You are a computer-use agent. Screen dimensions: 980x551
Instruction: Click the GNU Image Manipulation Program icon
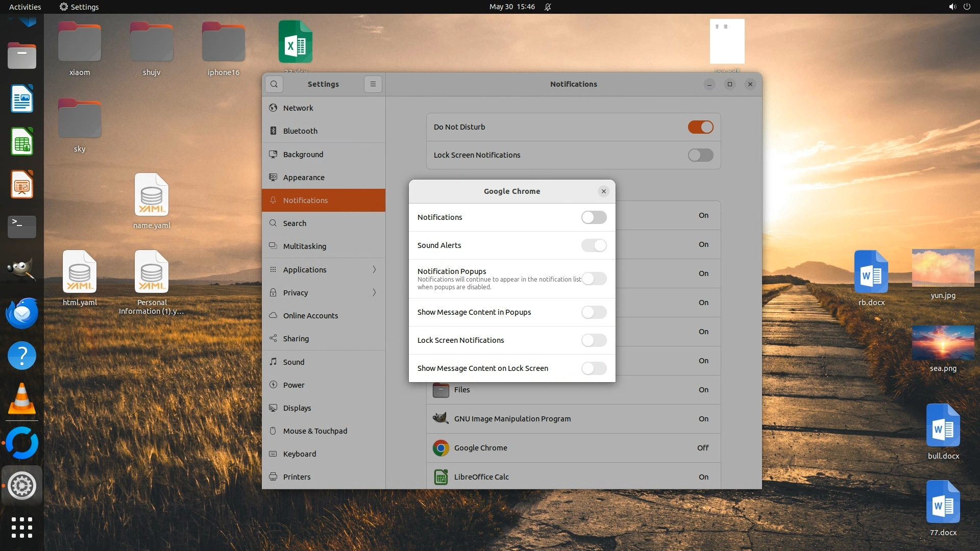click(440, 419)
